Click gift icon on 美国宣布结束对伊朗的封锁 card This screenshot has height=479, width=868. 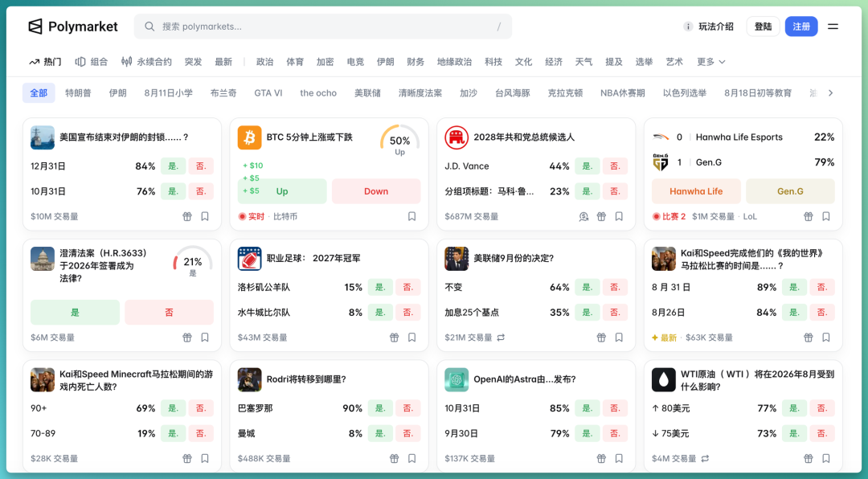coord(187,216)
